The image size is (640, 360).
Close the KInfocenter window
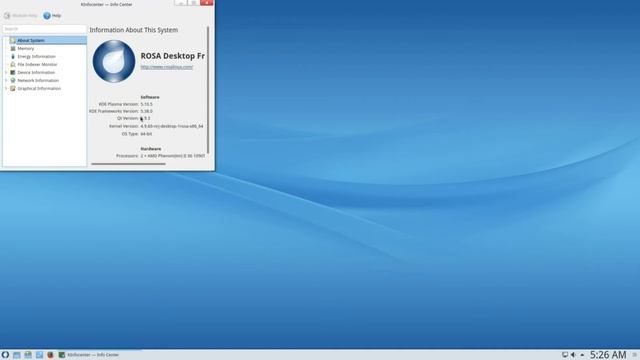click(x=207, y=2)
